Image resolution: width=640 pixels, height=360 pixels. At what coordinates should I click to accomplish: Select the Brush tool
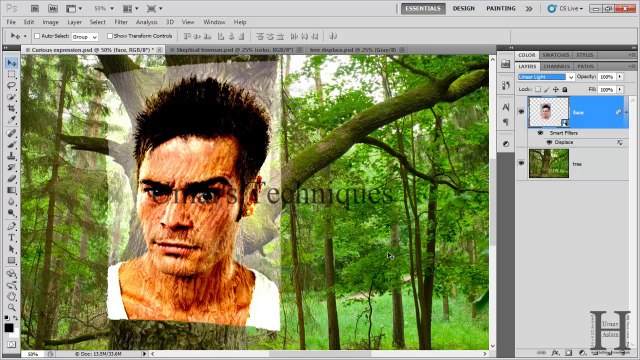tap(11, 144)
